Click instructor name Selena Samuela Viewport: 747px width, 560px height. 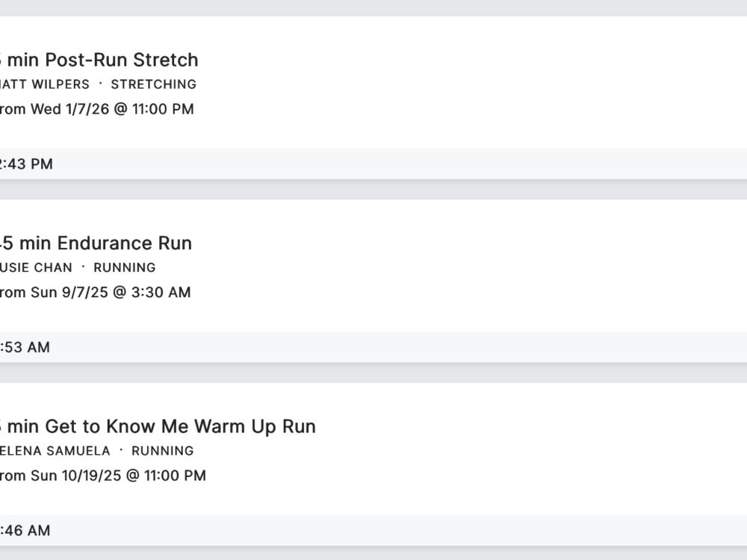(x=55, y=451)
